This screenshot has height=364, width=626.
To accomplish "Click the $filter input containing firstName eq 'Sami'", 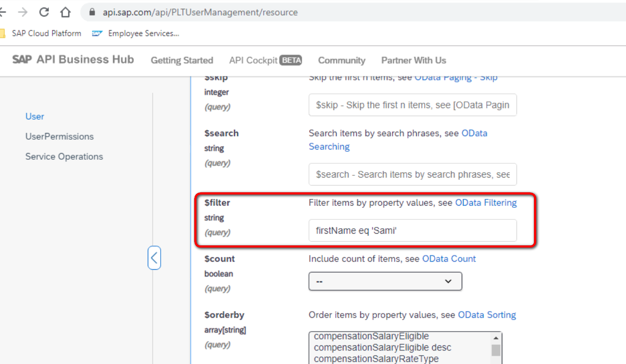I will [x=412, y=231].
